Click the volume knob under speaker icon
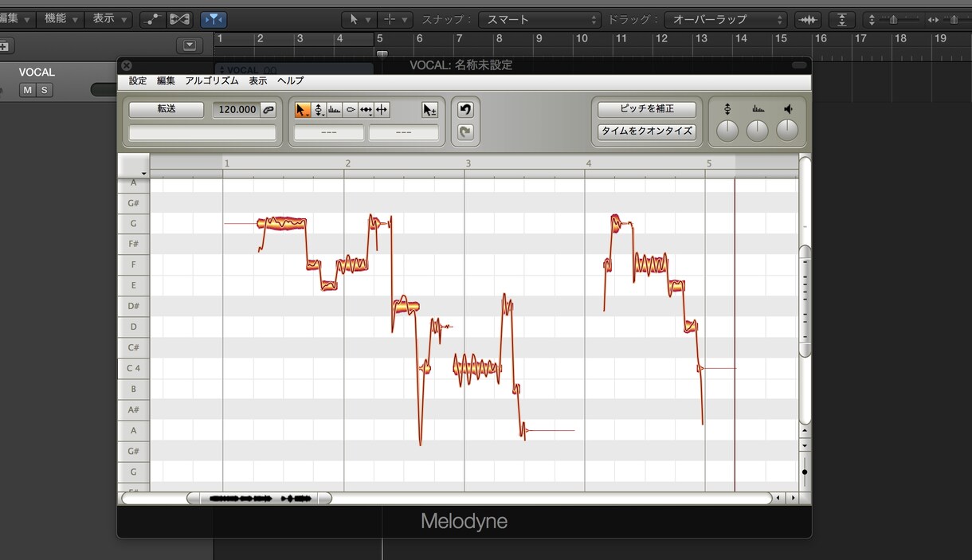Screen dimensions: 972x560 point(787,131)
